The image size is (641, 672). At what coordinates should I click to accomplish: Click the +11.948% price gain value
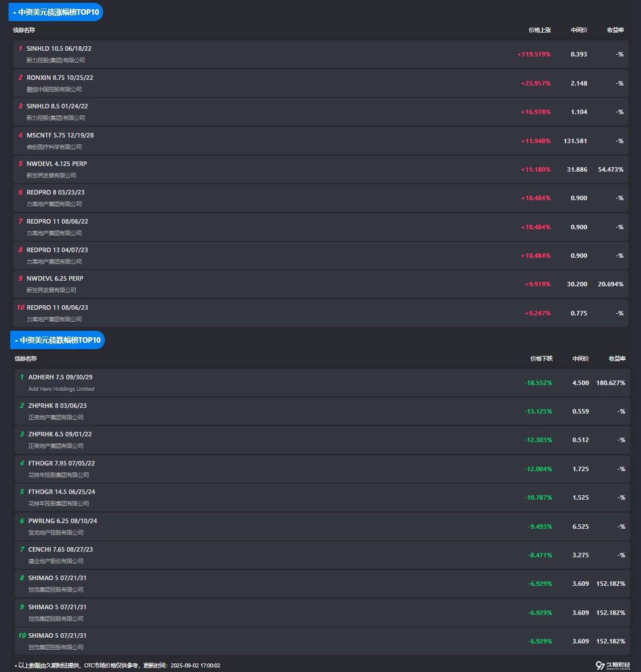[x=535, y=141]
